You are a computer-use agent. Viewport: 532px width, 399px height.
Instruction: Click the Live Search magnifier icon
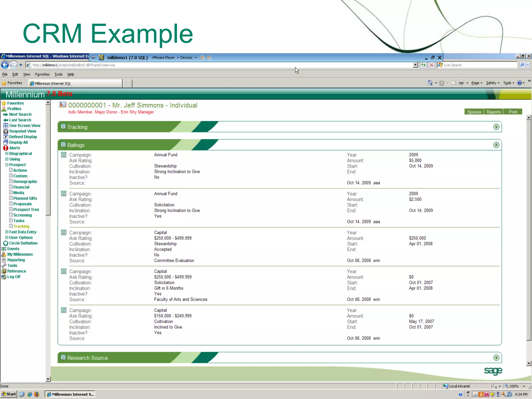tap(522, 65)
